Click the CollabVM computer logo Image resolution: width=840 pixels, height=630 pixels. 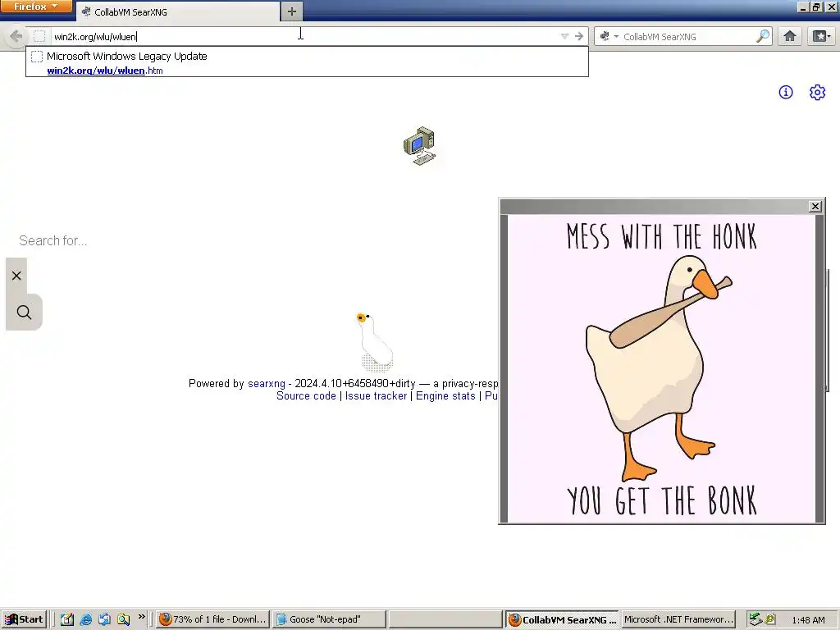point(420,146)
